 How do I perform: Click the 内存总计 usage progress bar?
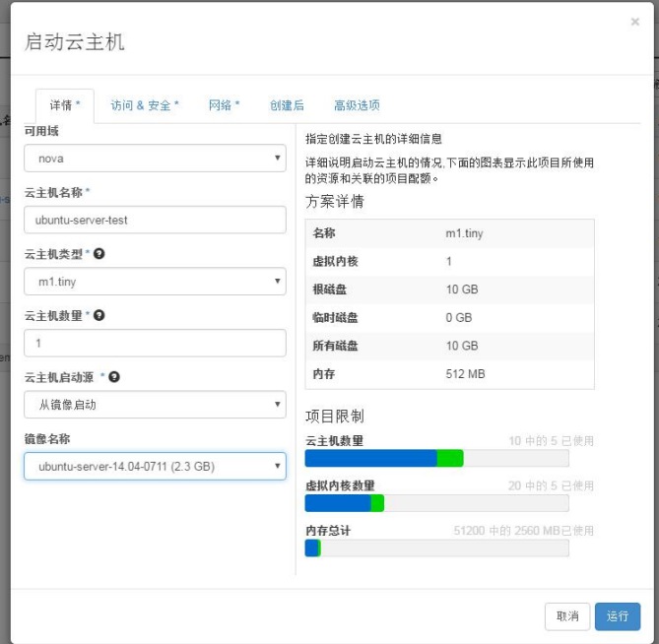tap(436, 547)
